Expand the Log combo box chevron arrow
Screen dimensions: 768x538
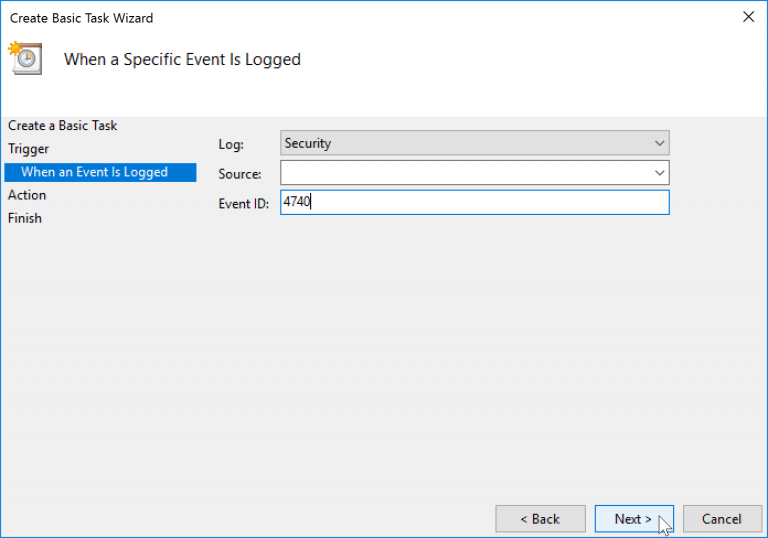659,144
